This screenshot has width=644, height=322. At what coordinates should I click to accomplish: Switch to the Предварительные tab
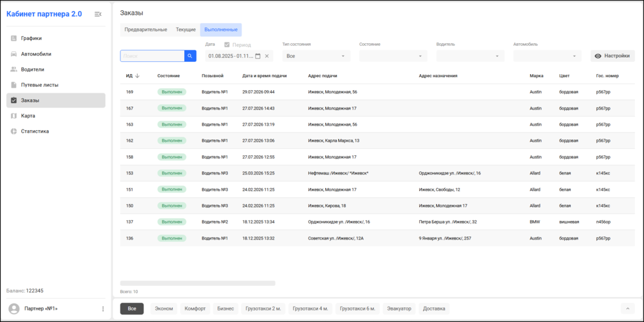click(146, 30)
